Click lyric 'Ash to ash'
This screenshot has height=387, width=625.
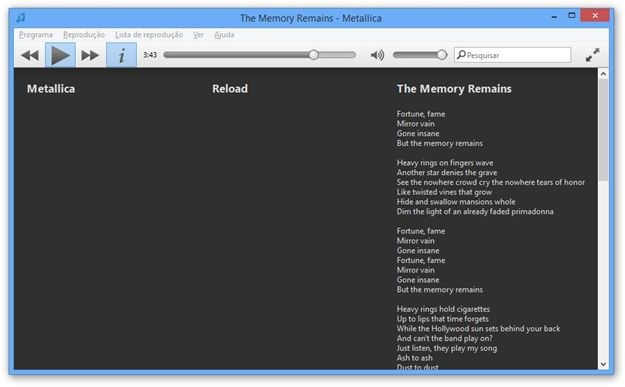point(415,358)
